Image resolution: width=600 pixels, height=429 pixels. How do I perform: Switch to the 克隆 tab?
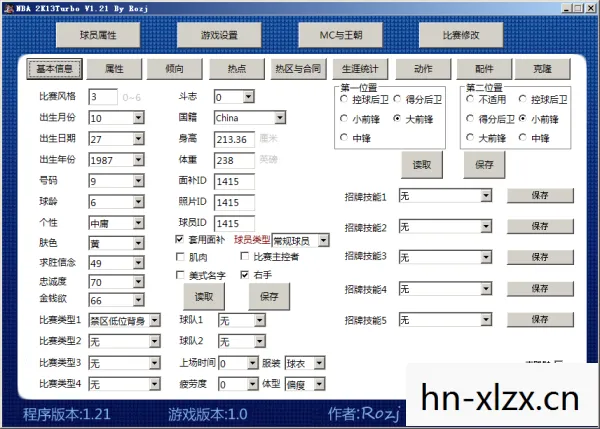coord(543,69)
